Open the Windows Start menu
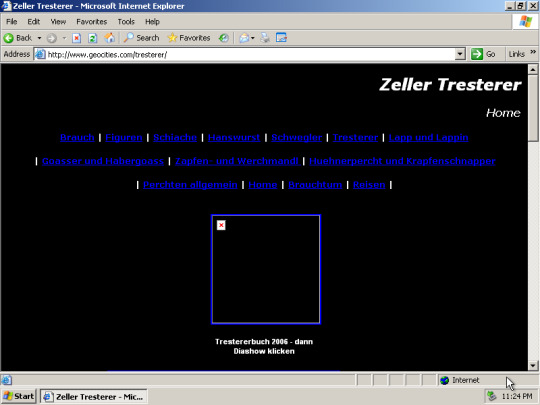Image resolution: width=540 pixels, height=405 pixels. pos(19,396)
